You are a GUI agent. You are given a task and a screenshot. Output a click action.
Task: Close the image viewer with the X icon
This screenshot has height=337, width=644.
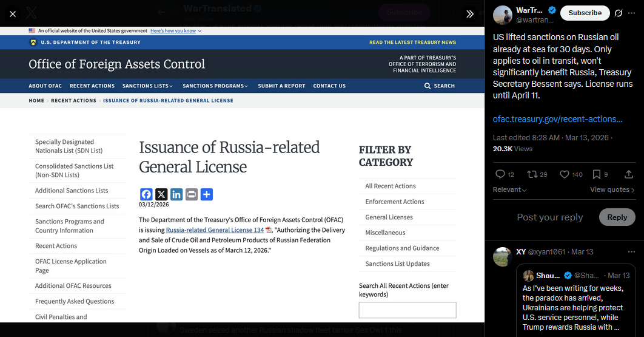(x=13, y=14)
